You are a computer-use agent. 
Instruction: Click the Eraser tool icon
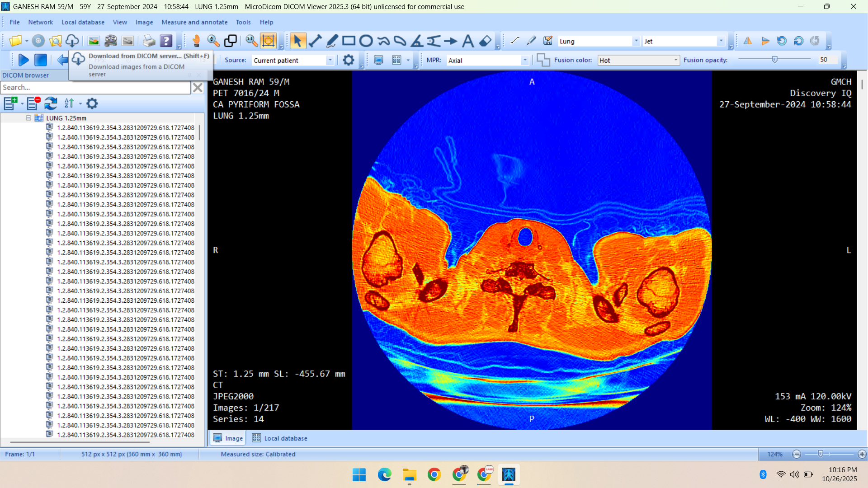coord(485,41)
